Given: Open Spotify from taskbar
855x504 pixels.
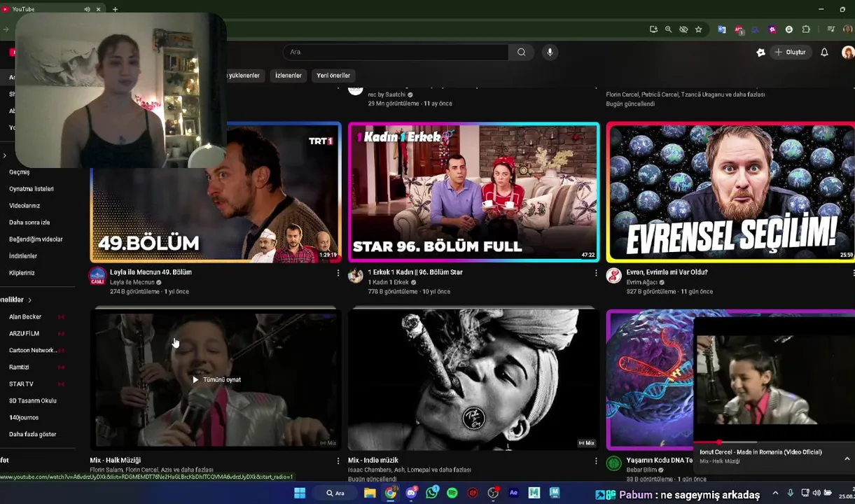Looking at the screenshot, I should tap(452, 493).
